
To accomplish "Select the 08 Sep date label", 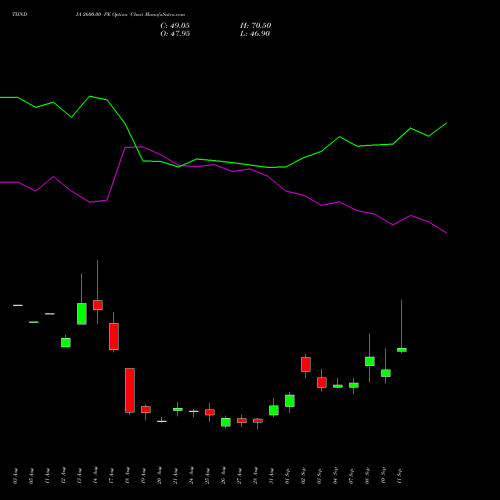I will [x=367, y=476].
